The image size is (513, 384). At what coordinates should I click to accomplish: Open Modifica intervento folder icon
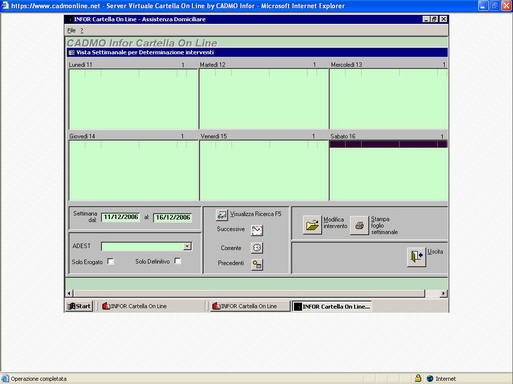[312, 225]
